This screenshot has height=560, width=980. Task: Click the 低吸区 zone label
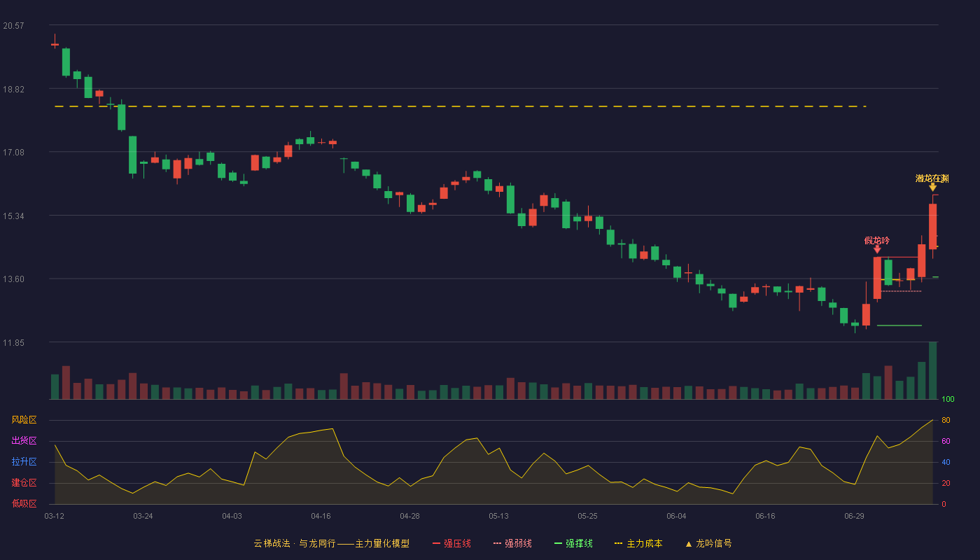[x=24, y=504]
